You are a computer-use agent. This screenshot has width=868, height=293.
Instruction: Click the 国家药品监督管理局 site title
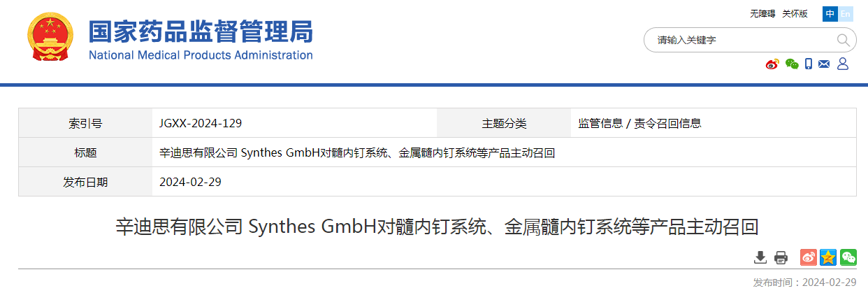click(x=201, y=31)
